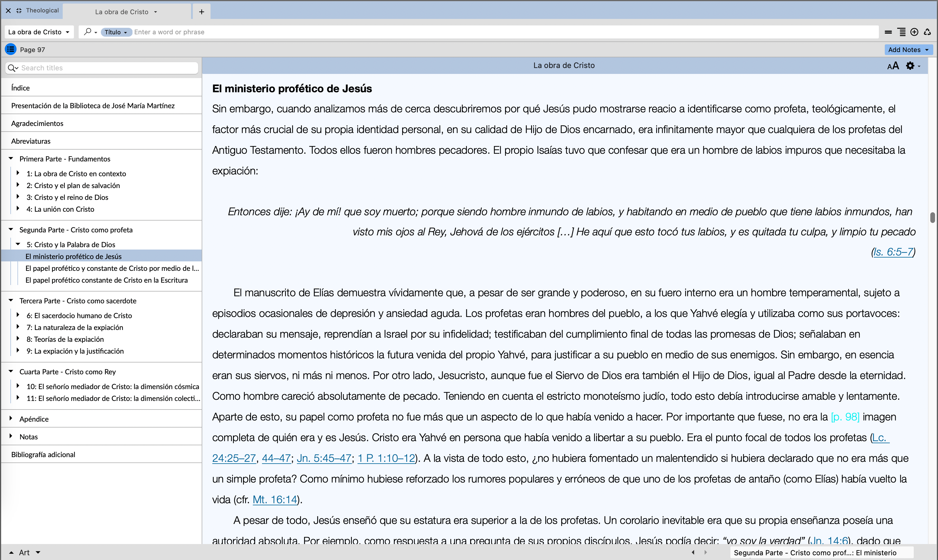Go to next section with right arrow
938x560 pixels.
click(706, 552)
